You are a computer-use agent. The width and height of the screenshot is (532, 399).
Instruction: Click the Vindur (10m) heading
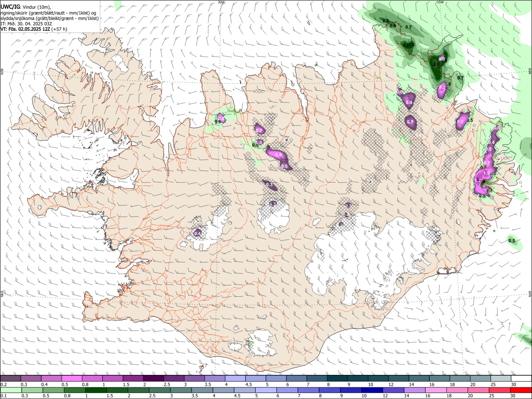[x=37, y=7]
